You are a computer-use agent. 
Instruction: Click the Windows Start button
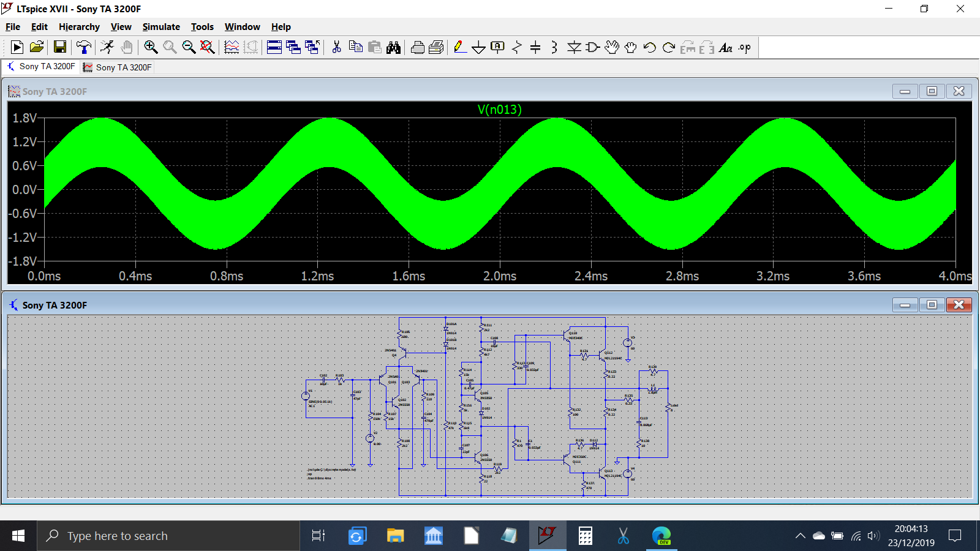pos(18,536)
